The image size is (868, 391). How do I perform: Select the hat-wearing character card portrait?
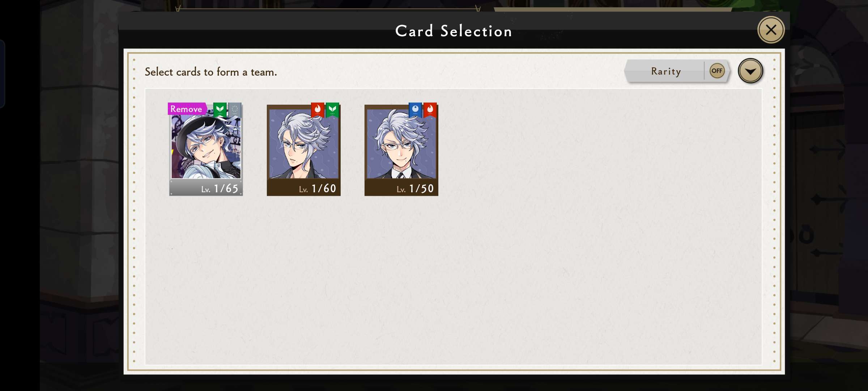(x=206, y=147)
